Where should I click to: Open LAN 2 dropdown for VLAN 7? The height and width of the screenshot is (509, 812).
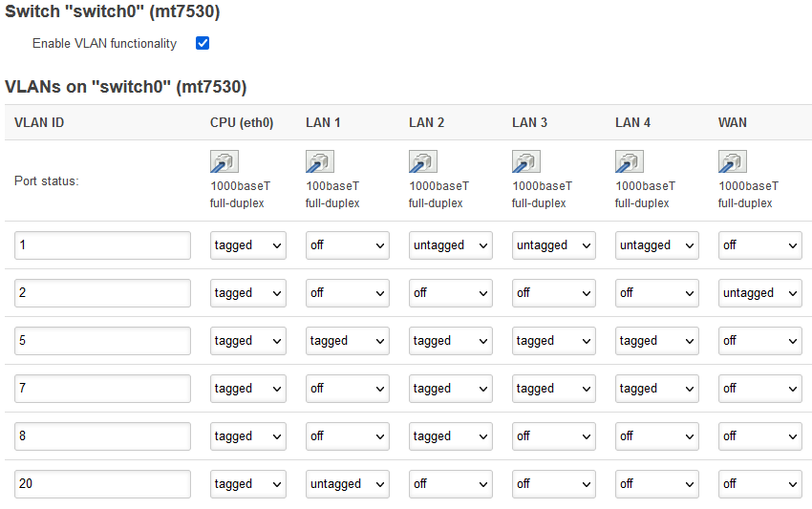click(451, 389)
